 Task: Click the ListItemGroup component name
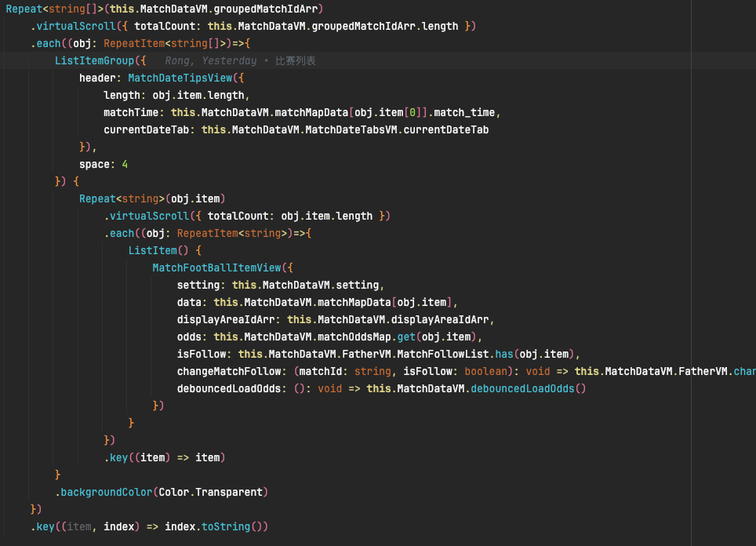(x=94, y=60)
